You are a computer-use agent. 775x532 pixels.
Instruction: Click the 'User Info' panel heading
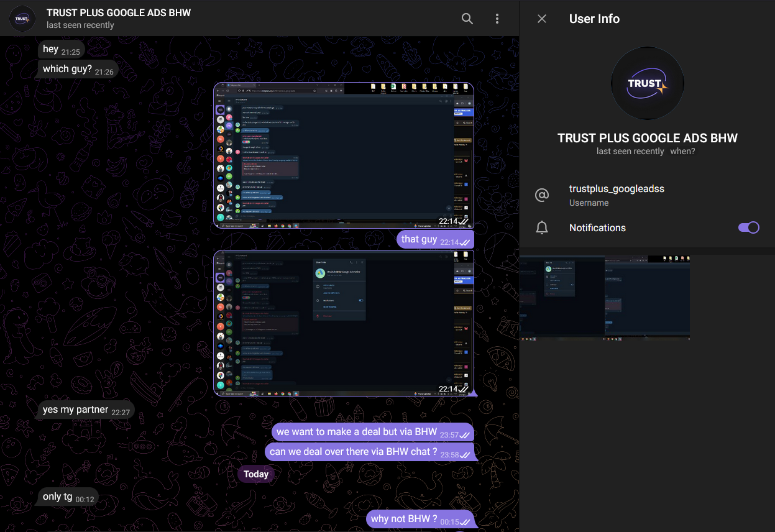click(x=594, y=19)
